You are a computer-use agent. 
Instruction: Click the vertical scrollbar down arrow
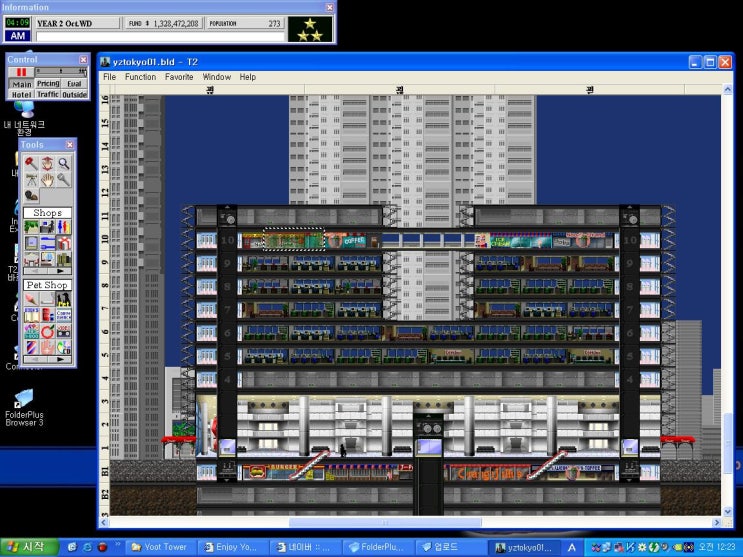[x=728, y=512]
